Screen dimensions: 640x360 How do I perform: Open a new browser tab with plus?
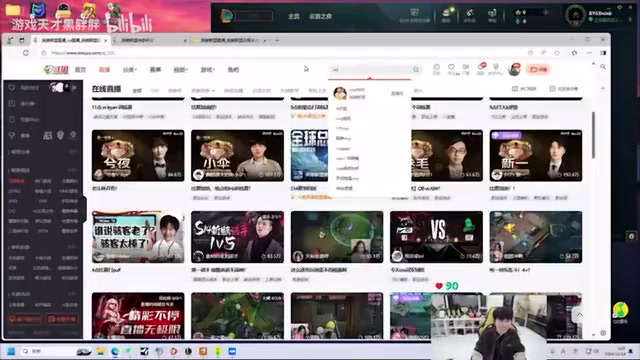tap(277, 40)
